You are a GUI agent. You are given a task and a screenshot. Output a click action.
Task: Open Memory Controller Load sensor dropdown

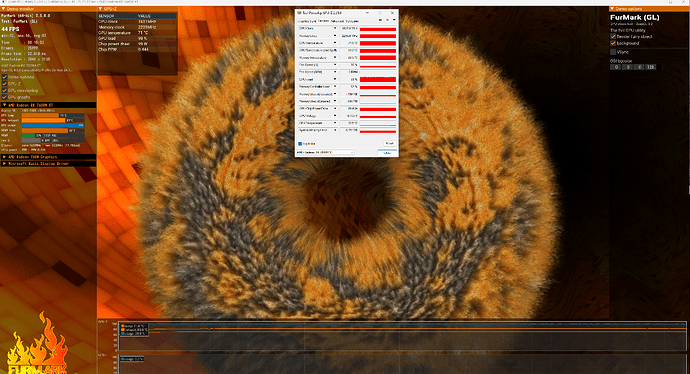(x=335, y=86)
